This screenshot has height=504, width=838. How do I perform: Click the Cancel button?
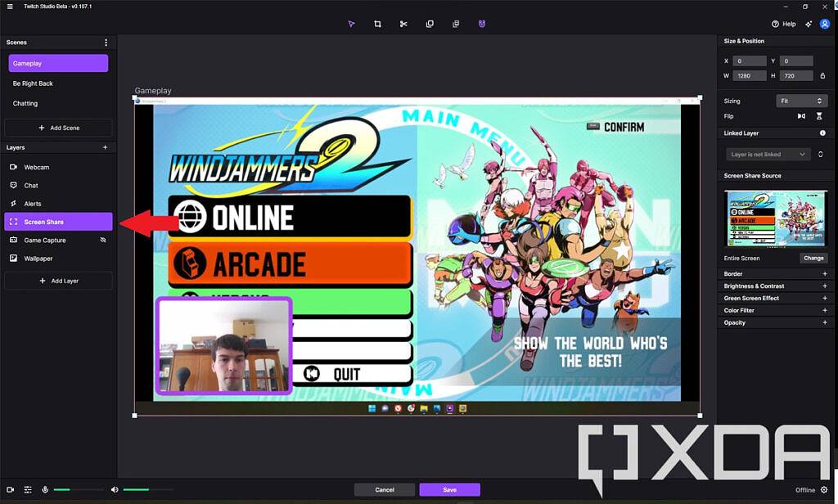[x=385, y=489]
